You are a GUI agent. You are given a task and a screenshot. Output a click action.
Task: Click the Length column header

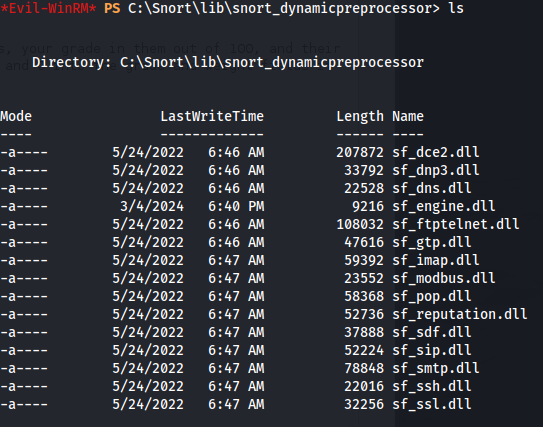coord(360,117)
